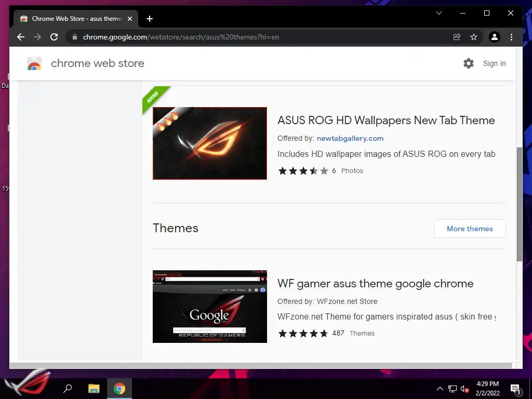Minimize the Chrome window
This screenshot has width=532, height=399.
(463, 13)
